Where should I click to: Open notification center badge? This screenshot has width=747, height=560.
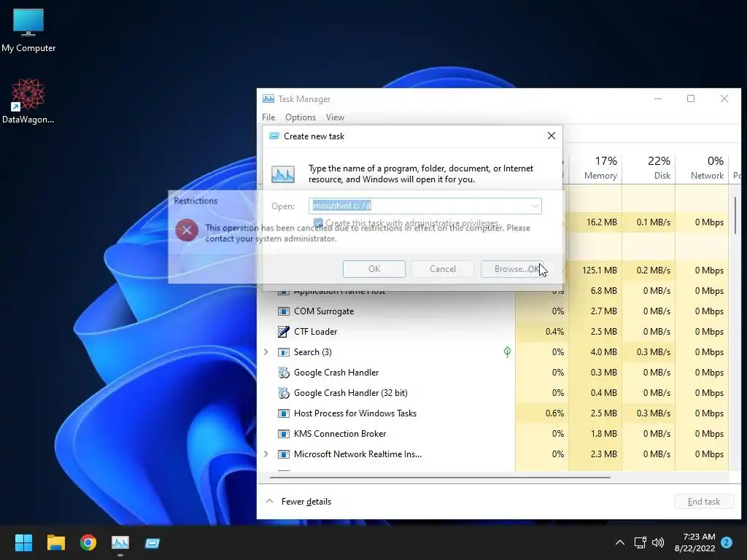(x=727, y=542)
